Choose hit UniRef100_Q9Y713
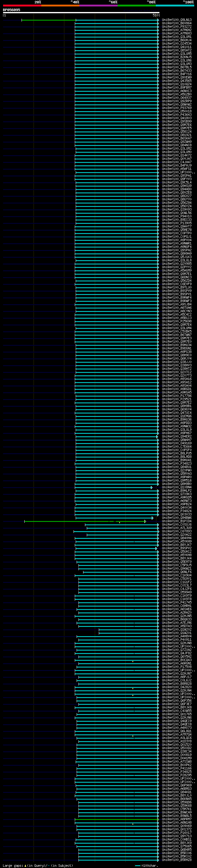 (x=176, y=836)
